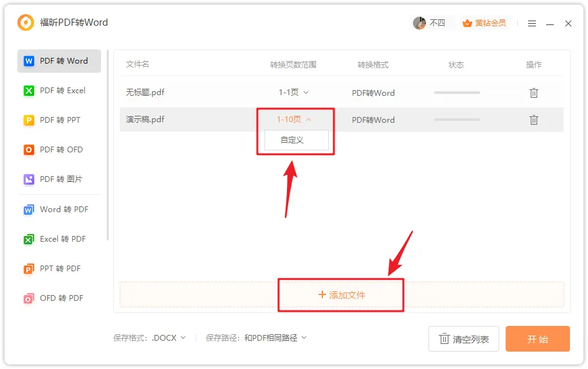Click the PDF 转 OFD orange O icon
The width and height of the screenshot is (588, 369).
(x=29, y=150)
